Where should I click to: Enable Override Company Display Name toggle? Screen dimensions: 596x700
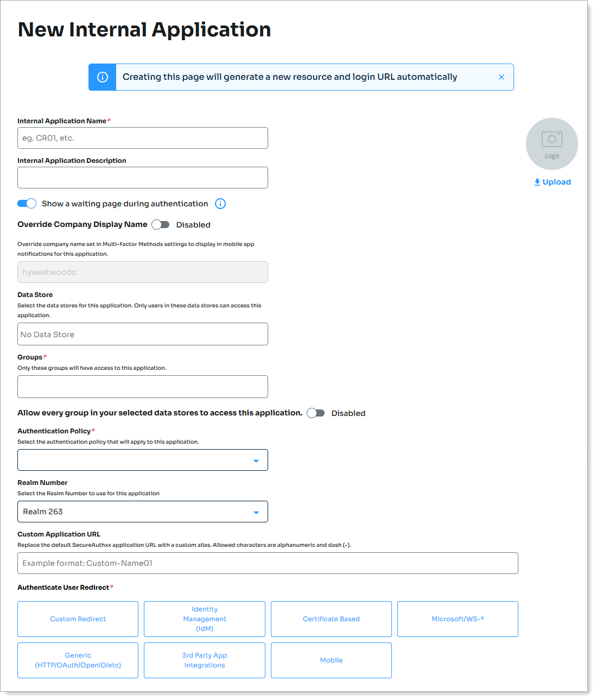[x=161, y=225]
